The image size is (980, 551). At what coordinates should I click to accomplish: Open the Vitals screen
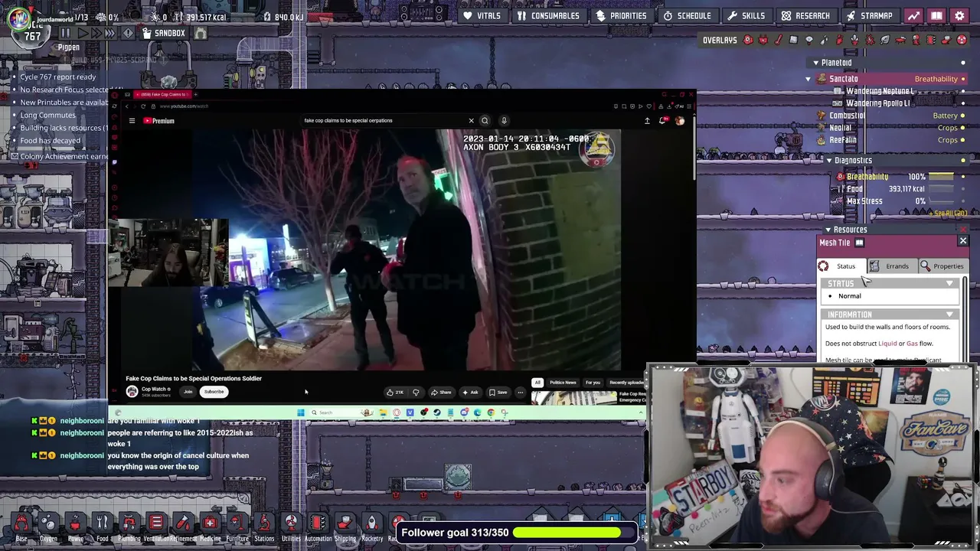pyautogui.click(x=482, y=15)
